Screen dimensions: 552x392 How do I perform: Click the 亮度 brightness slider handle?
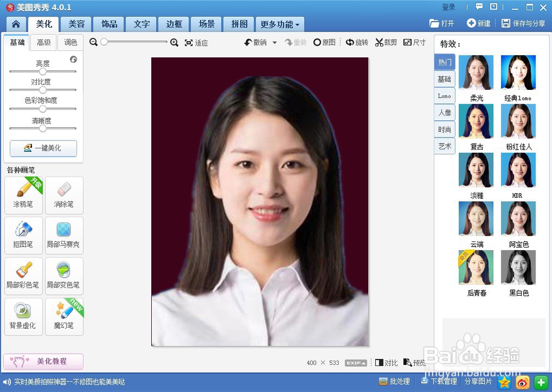tap(43, 71)
